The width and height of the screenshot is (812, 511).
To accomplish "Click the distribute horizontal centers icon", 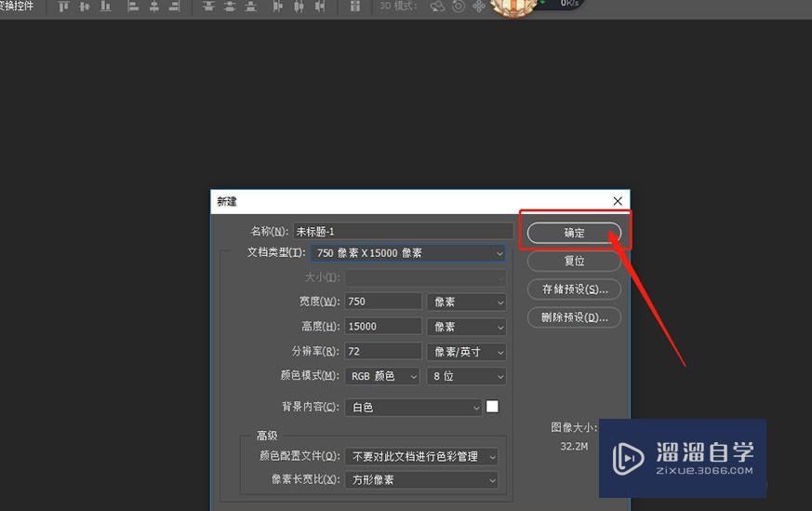I will pyautogui.click(x=299, y=7).
